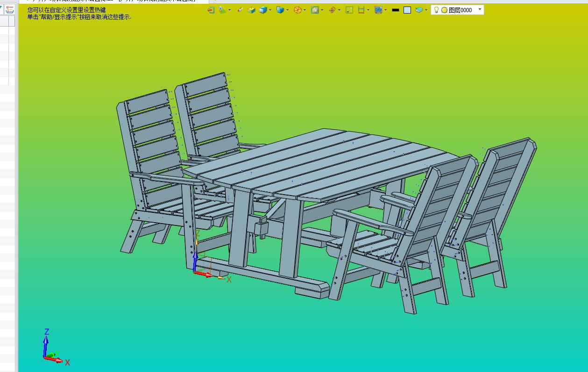Click the exit/return icon at toolbar start
The height and width of the screenshot is (372, 588).
tap(211, 10)
